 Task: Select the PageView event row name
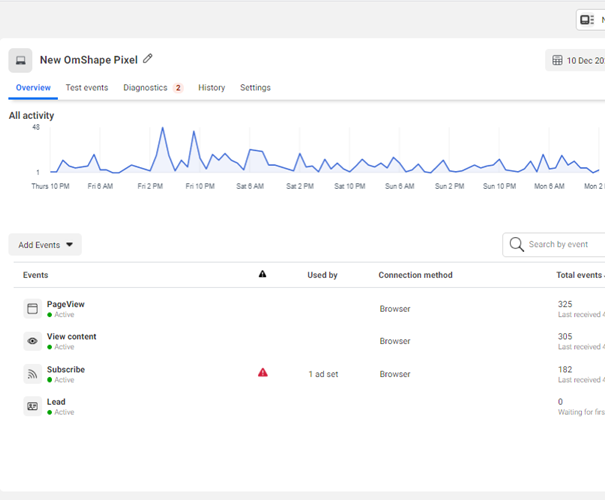click(66, 304)
